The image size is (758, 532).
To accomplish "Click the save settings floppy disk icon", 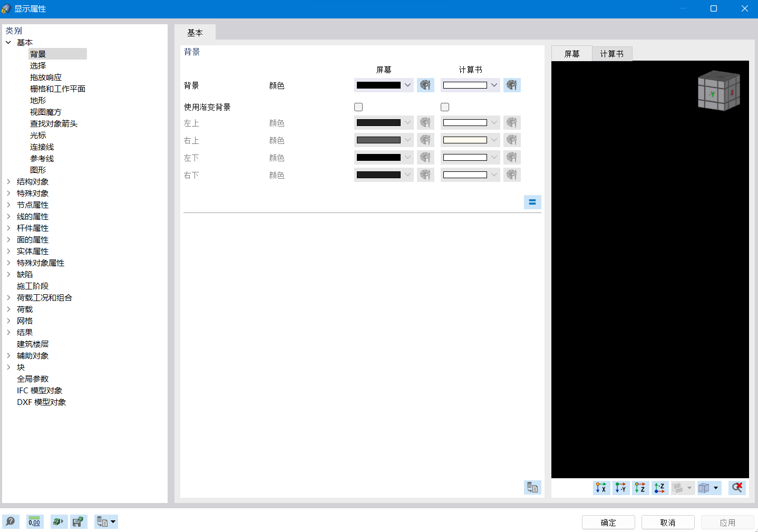I will pyautogui.click(x=79, y=521).
